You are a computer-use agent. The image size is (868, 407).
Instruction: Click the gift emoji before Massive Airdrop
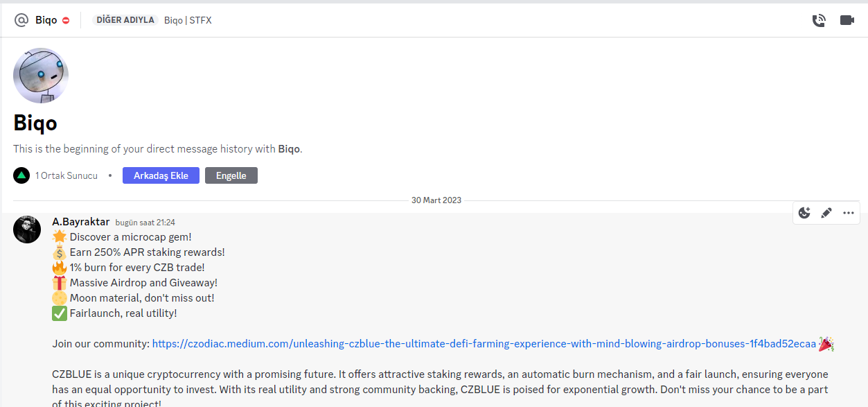click(x=60, y=283)
